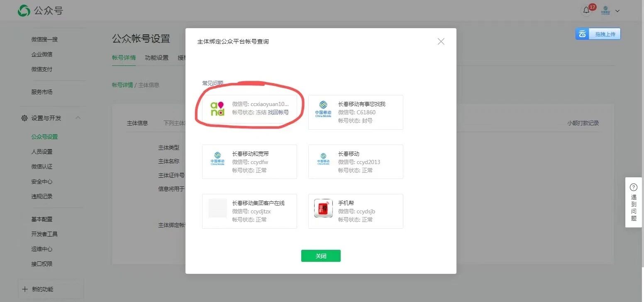The height and width of the screenshot is (302, 644).
Task: Switch to the 功能设置 tab
Action: click(157, 58)
